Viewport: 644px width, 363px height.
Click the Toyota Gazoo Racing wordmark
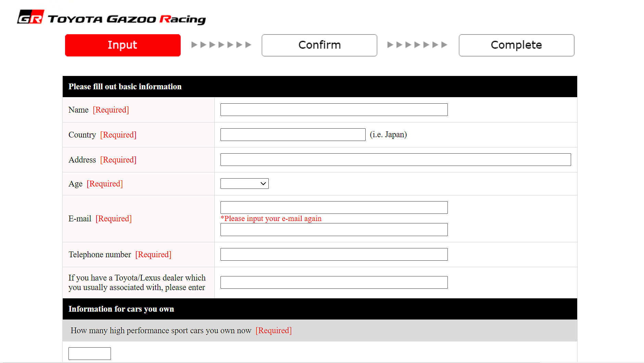click(x=127, y=19)
